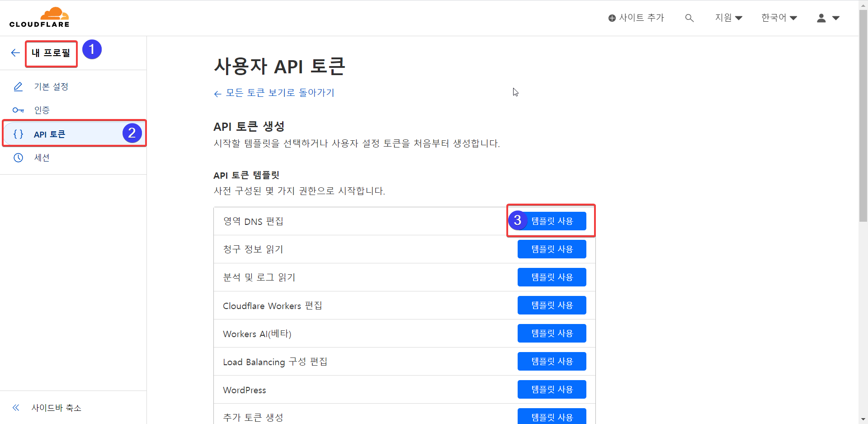Use template for 영역 DNS 편집
Image resolution: width=868 pixels, height=424 pixels.
pyautogui.click(x=552, y=221)
